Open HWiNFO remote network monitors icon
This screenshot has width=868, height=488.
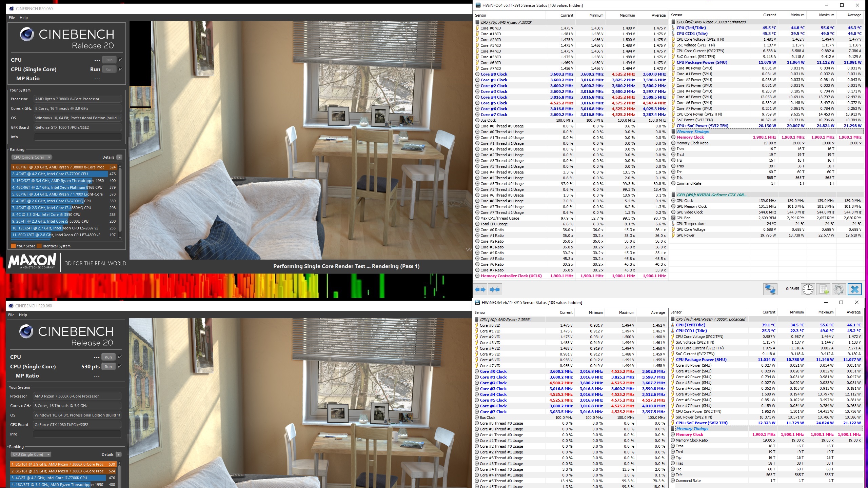click(x=770, y=289)
